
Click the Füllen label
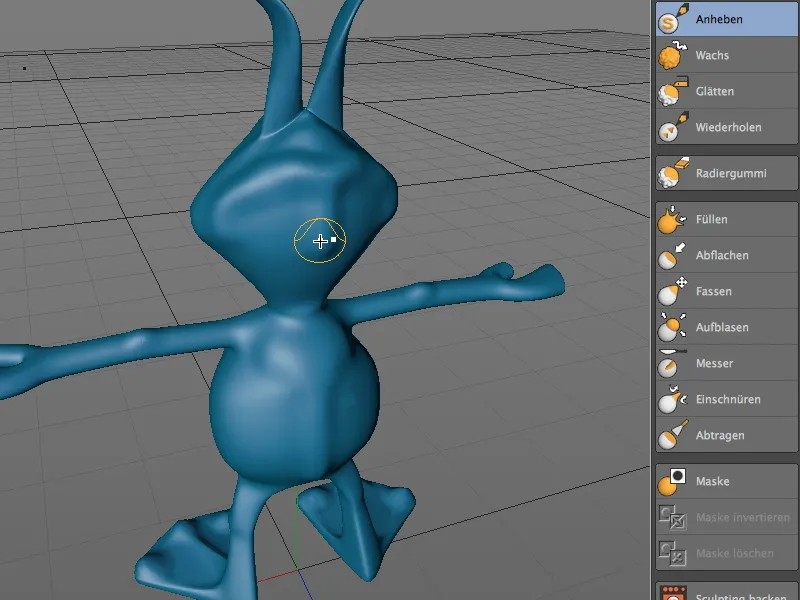tap(712, 219)
